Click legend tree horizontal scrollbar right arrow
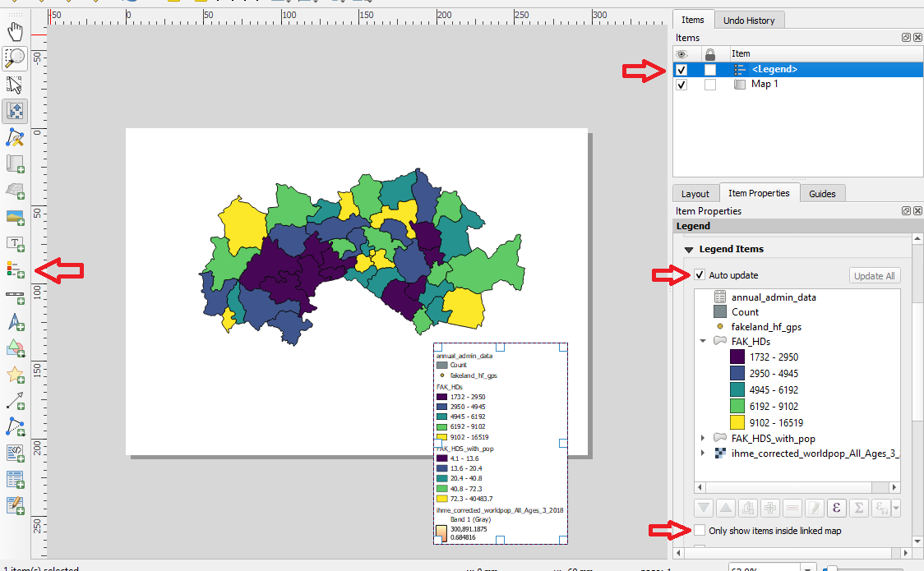Image resolution: width=924 pixels, height=571 pixels. (x=894, y=487)
